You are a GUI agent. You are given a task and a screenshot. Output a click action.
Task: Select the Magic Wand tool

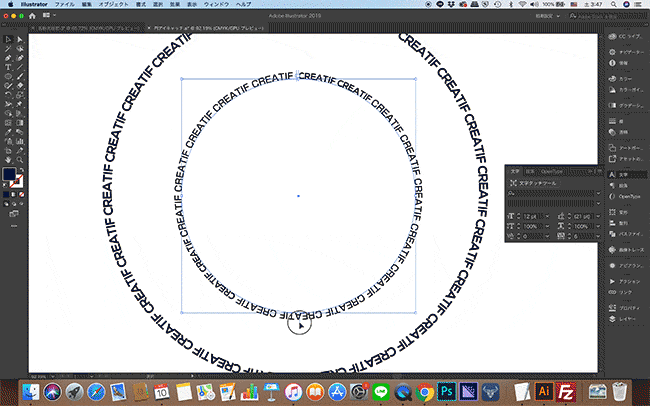tap(8, 49)
